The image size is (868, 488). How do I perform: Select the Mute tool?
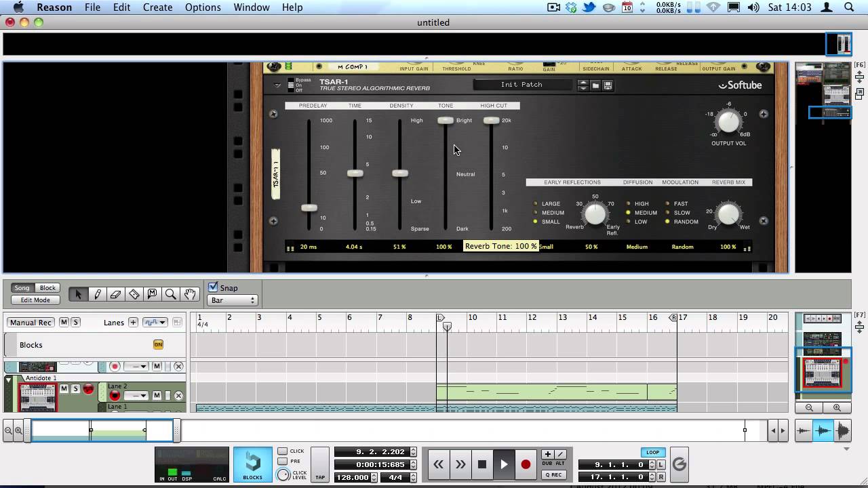point(152,294)
